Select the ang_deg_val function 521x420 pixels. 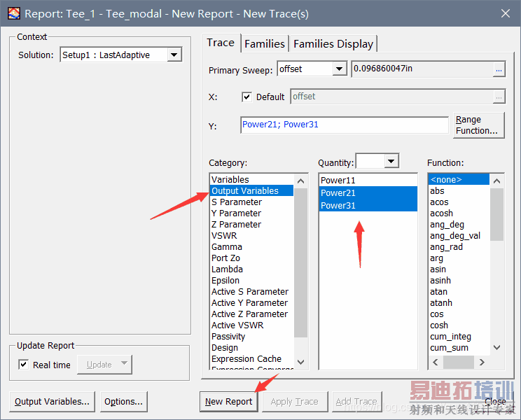pyautogui.click(x=459, y=235)
